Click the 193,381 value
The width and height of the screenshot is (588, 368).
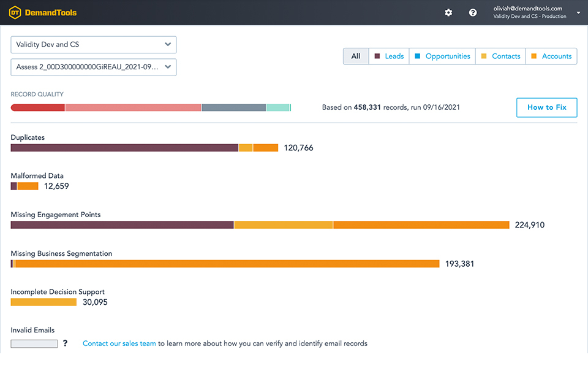pyautogui.click(x=459, y=264)
